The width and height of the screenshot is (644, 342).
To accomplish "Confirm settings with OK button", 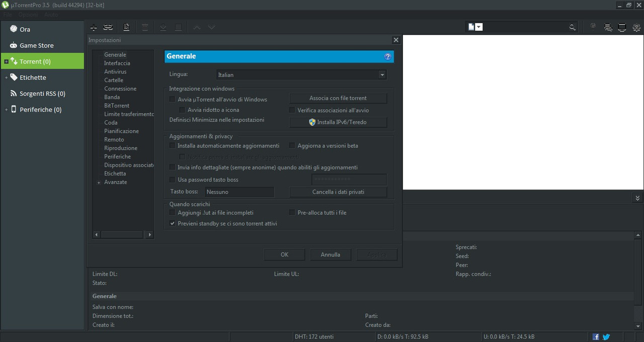I will point(284,254).
